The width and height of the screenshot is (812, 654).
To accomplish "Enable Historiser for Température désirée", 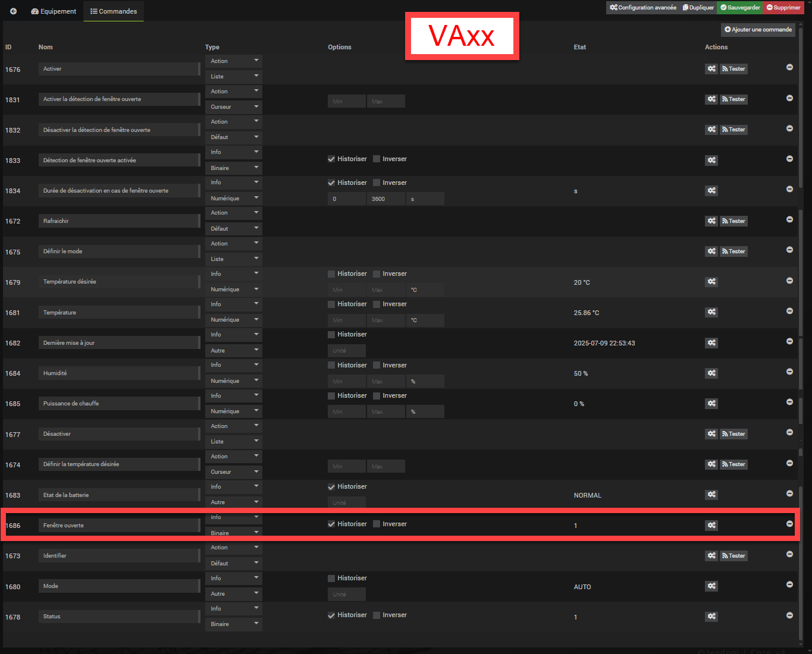I will click(331, 274).
